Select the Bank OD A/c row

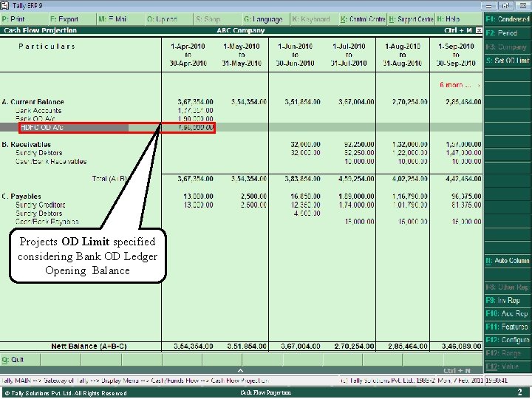pos(35,119)
